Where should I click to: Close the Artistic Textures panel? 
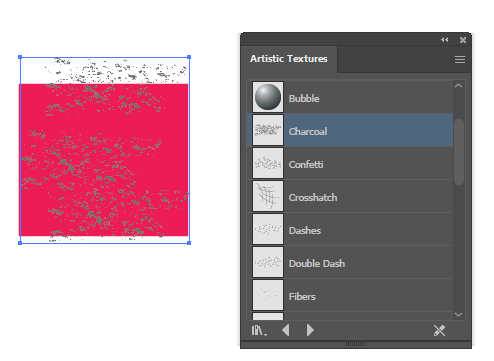(463, 40)
